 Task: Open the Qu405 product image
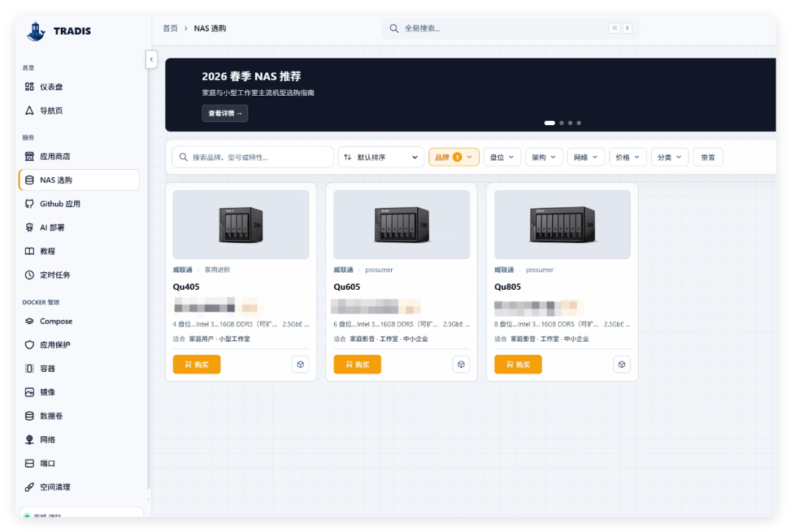pos(241,225)
